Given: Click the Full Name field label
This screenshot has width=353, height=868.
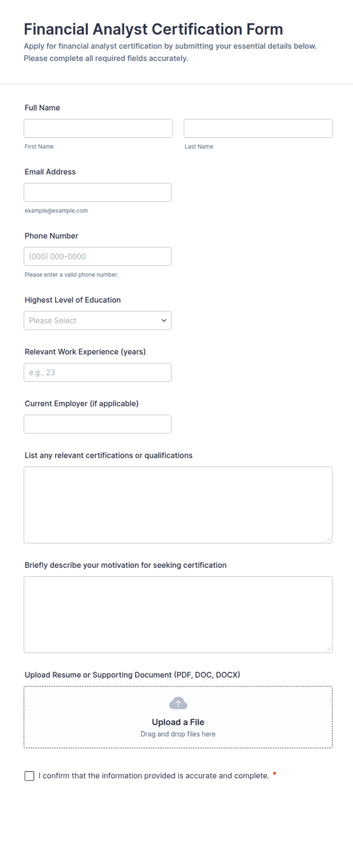Looking at the screenshot, I should tap(42, 108).
